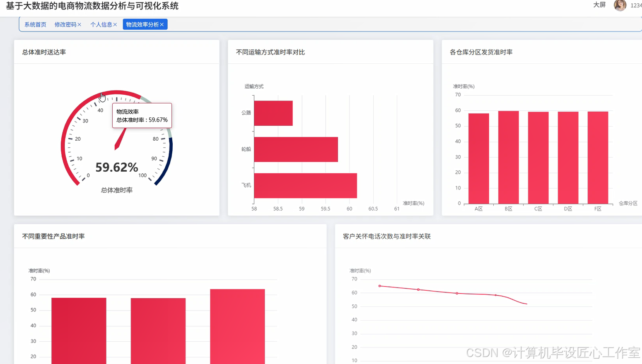Close the 个人信息 tab
Viewport: 642px width, 364px height.
(x=115, y=25)
